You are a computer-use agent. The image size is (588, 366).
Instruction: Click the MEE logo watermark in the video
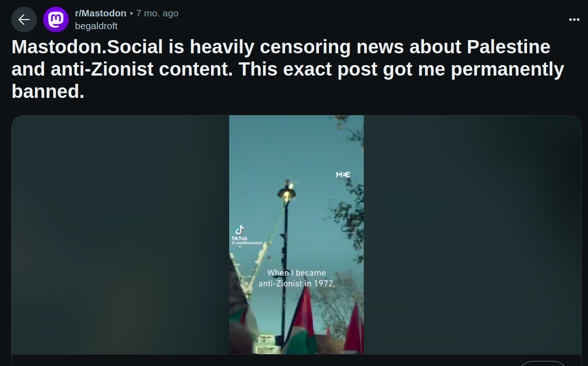[343, 175]
